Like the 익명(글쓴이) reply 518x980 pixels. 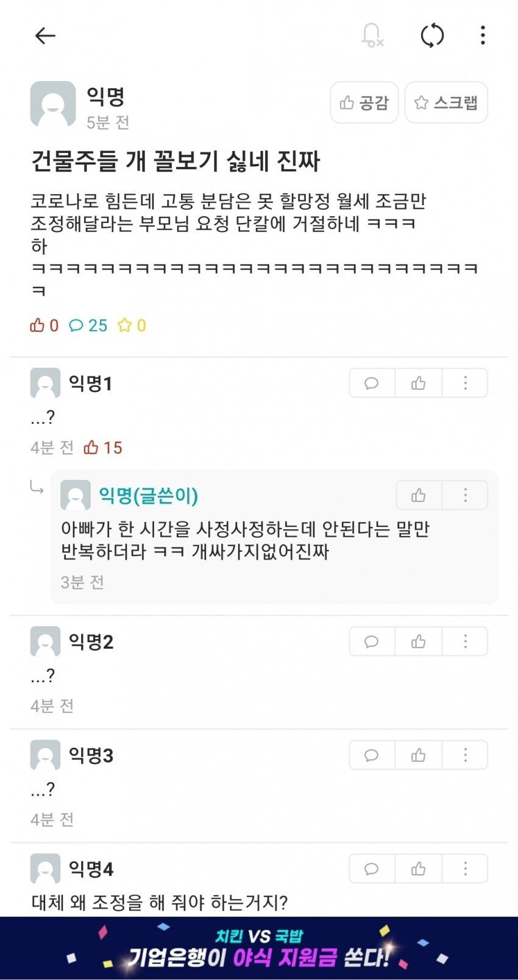(x=419, y=495)
